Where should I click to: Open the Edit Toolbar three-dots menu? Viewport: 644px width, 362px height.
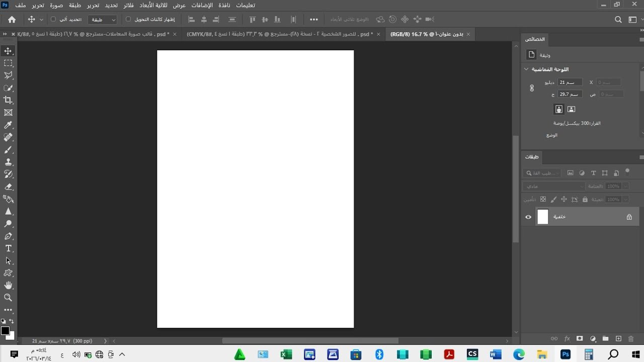8,310
